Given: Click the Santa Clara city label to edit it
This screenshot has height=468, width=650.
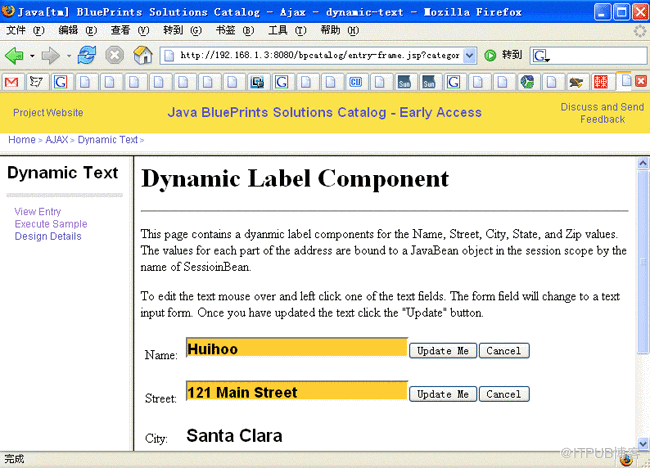Looking at the screenshot, I should click(x=234, y=436).
